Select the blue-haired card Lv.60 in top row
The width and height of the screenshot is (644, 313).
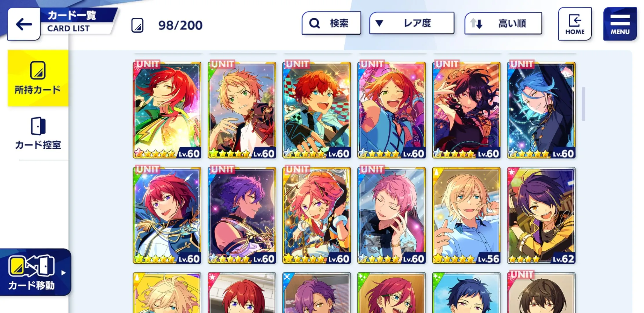point(541,110)
